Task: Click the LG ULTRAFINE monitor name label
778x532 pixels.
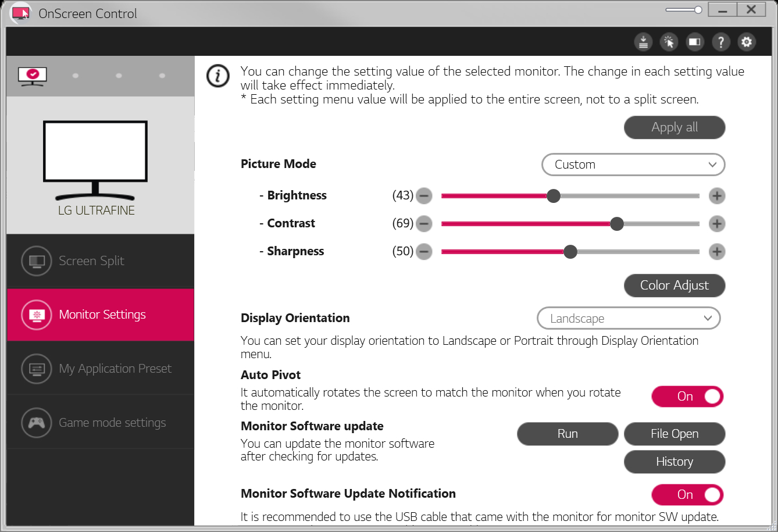Action: [x=97, y=210]
